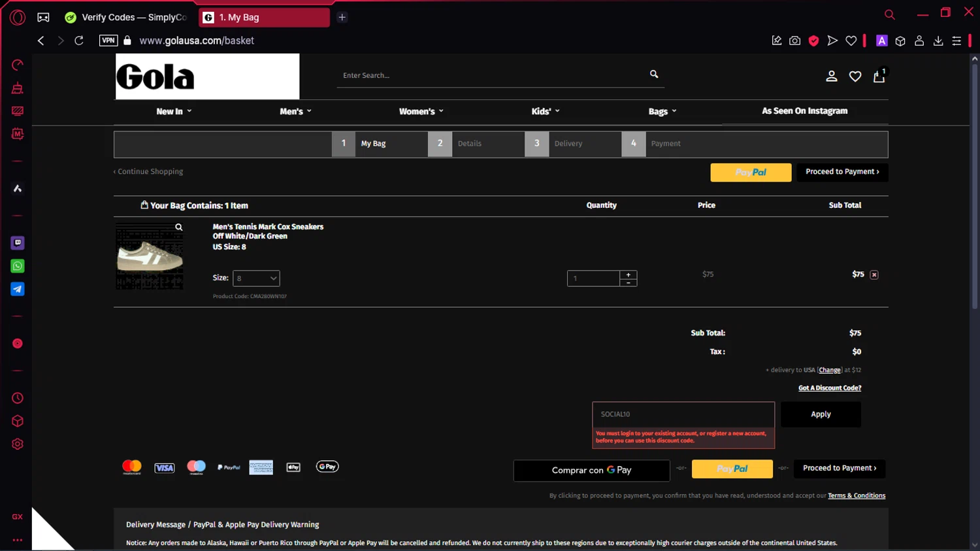Screen dimensions: 980x551
Task: Add page to bookmarks heart in toolbar
Action: (x=851, y=41)
